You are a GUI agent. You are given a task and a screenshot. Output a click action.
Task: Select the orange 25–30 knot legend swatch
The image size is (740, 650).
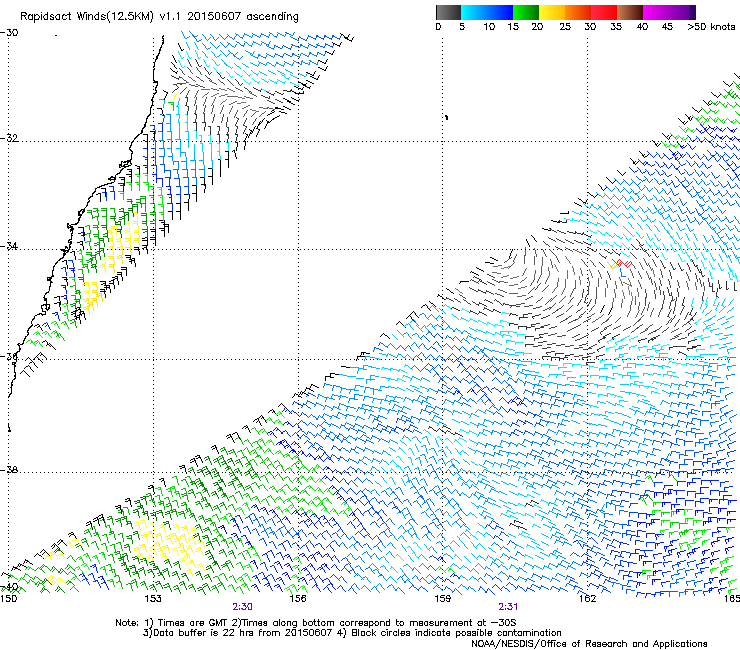point(578,12)
